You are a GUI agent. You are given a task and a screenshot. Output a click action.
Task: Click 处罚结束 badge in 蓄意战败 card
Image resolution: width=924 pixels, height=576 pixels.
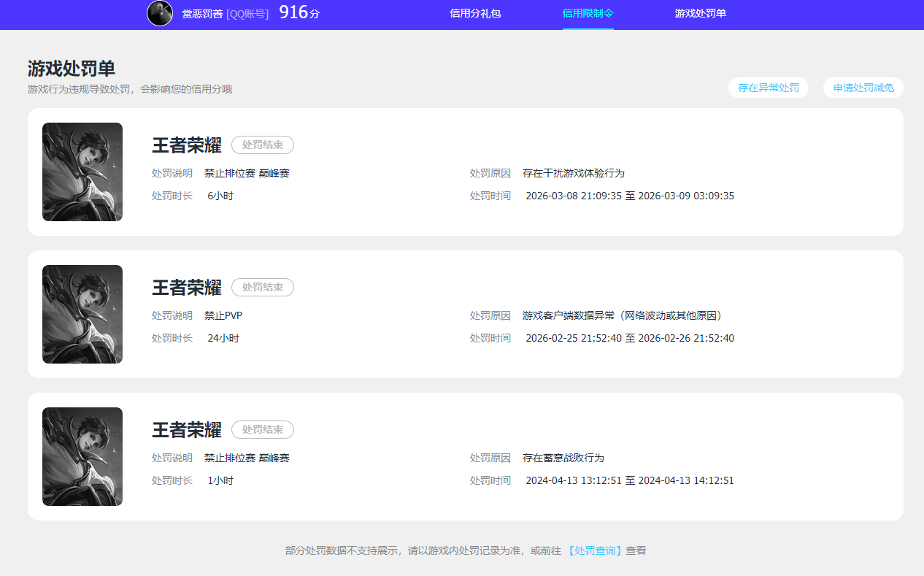tap(263, 429)
